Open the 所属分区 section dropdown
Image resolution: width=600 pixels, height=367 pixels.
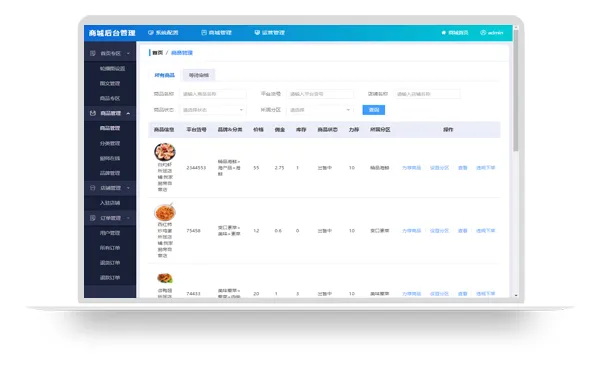click(x=320, y=110)
